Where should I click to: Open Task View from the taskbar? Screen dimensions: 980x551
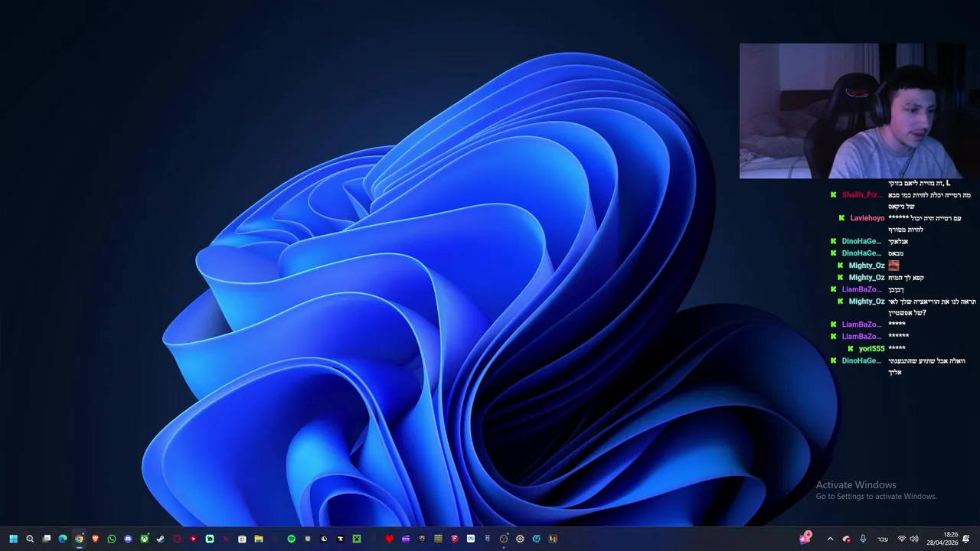pyautogui.click(x=47, y=539)
